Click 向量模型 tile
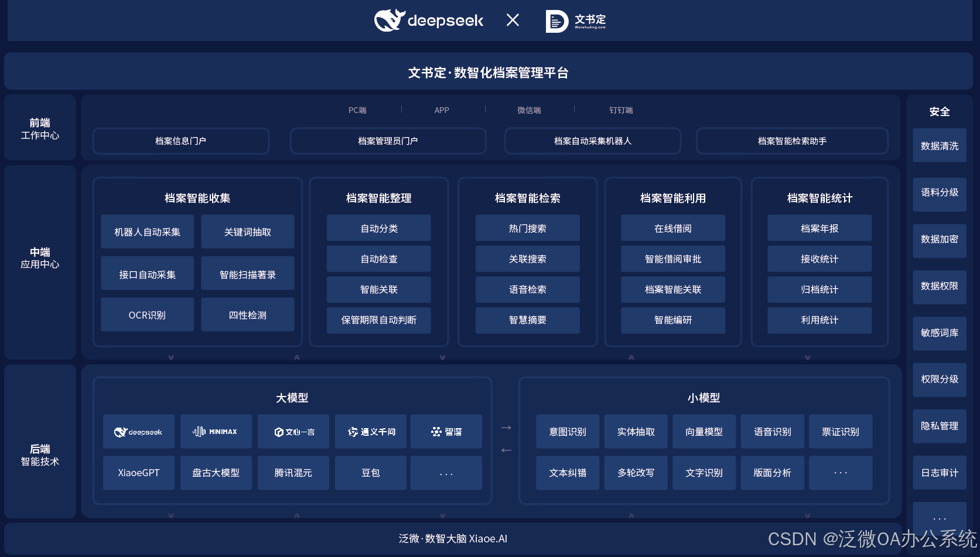The width and height of the screenshot is (980, 557). [x=704, y=432]
